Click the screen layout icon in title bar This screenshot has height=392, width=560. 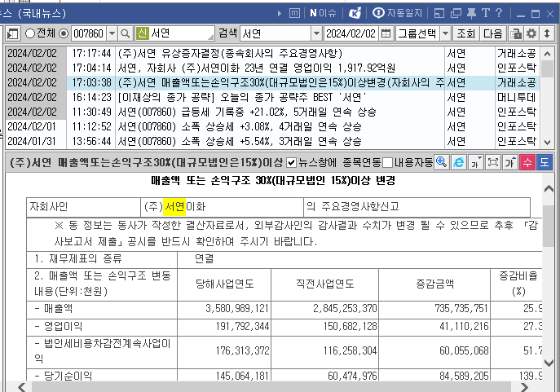pyautogui.click(x=439, y=14)
